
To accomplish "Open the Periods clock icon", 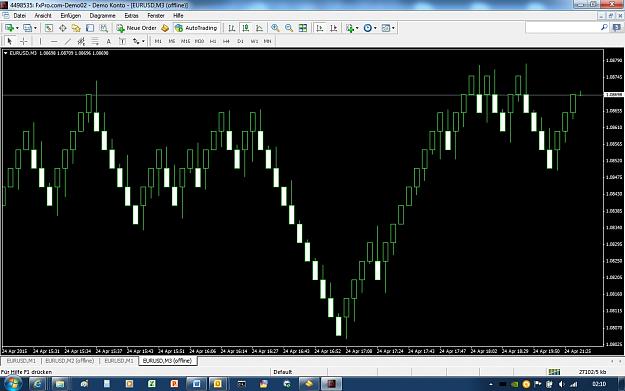I will (368, 28).
